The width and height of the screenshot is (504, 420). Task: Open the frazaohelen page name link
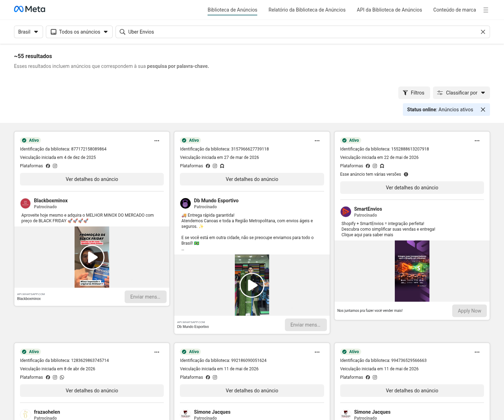(x=47, y=412)
